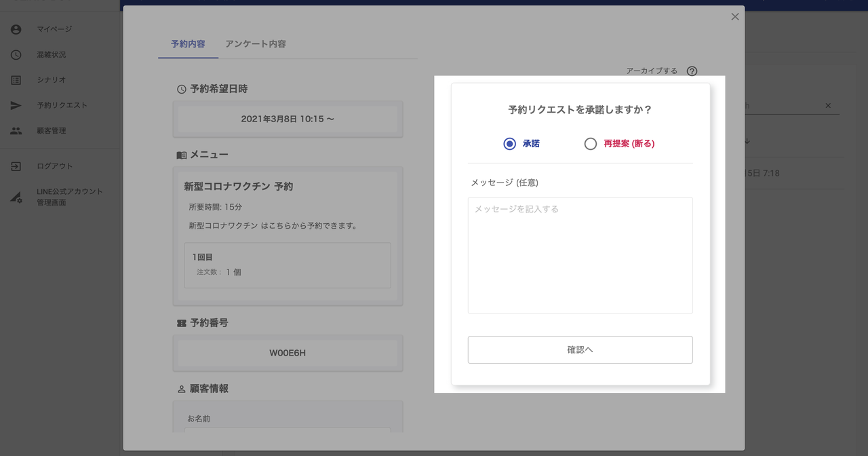Click the アーカイブする link

(x=651, y=71)
